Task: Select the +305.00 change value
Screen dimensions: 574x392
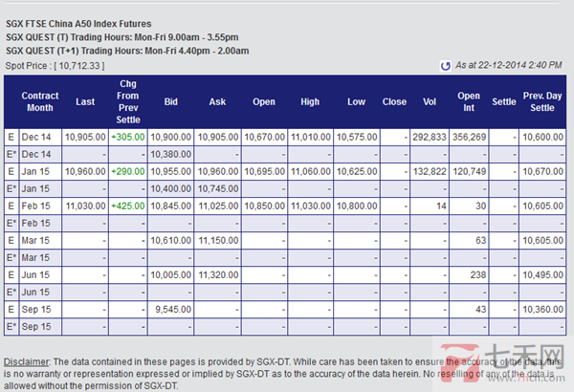Action: click(128, 138)
